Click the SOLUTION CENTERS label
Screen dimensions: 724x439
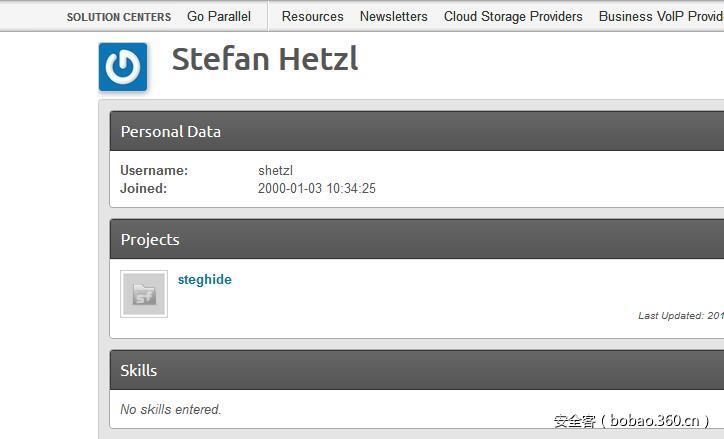tap(119, 17)
